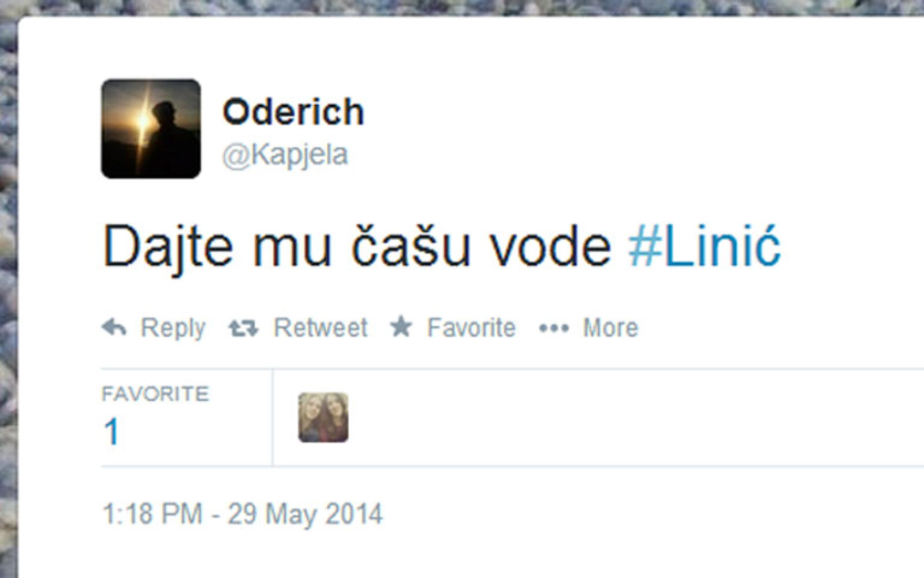Click the Reply text label

(173, 328)
